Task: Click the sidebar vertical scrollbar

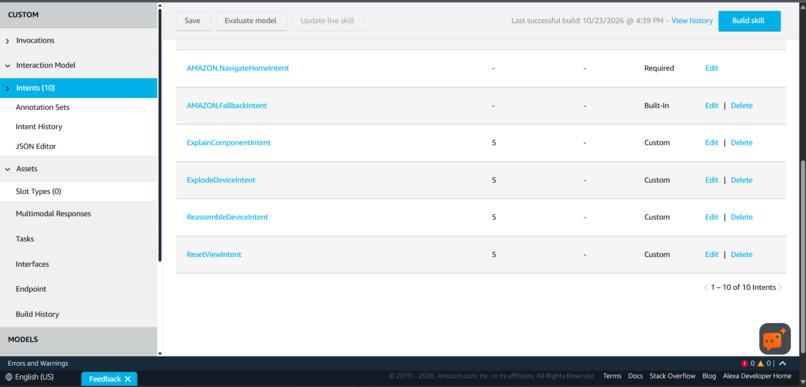Action: point(160,134)
